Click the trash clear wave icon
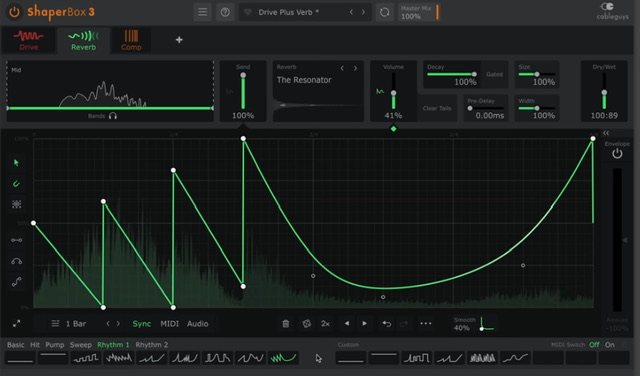 coord(286,324)
